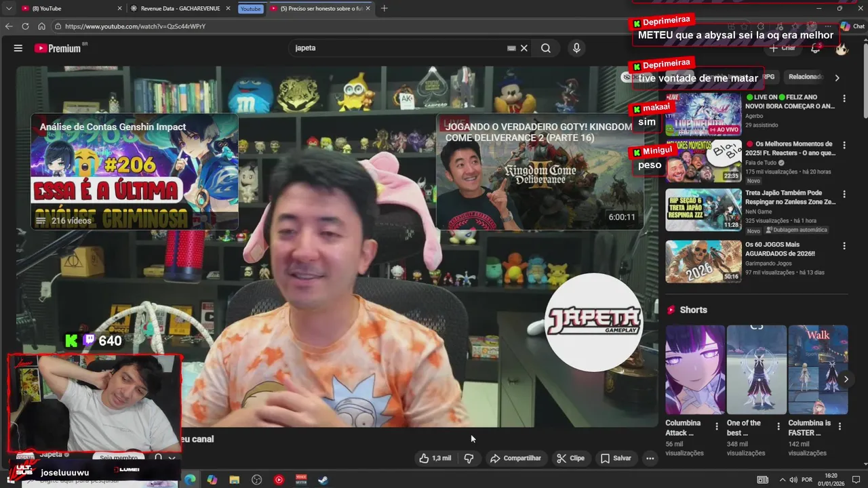This screenshot has width=868, height=488.
Task: Open browser tab list dropdown
Action: point(9,8)
